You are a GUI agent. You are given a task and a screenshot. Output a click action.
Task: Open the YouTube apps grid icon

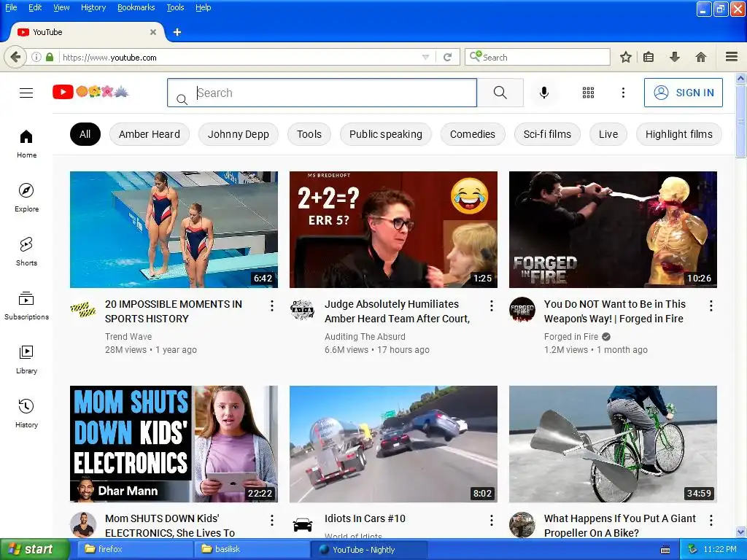point(589,93)
